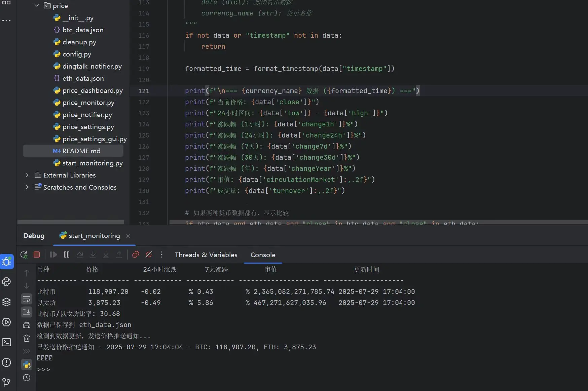Toggle the Python debug console prompt
588x391 pixels.
27,364
